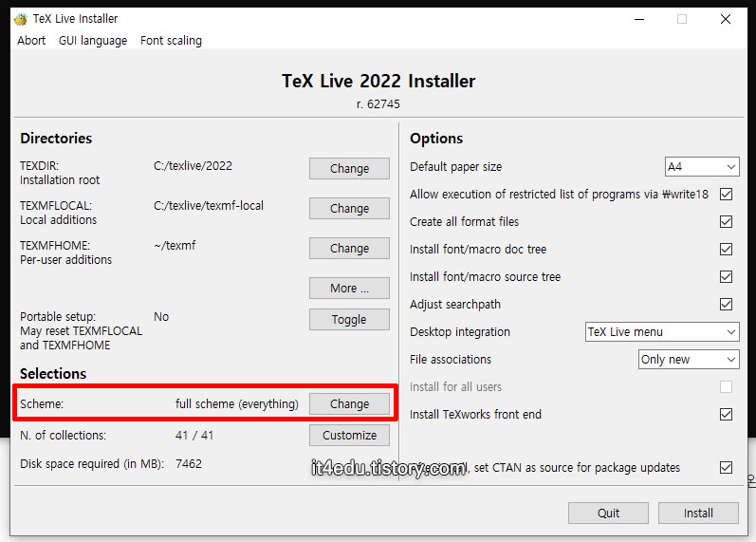
Task: Click the 7462 disk space value
Action: pos(189,464)
